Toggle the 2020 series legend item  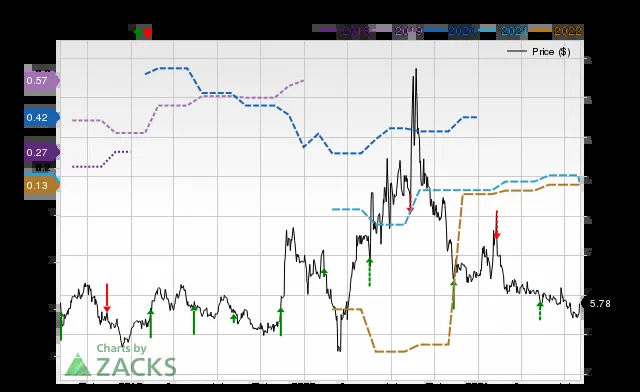point(451,31)
